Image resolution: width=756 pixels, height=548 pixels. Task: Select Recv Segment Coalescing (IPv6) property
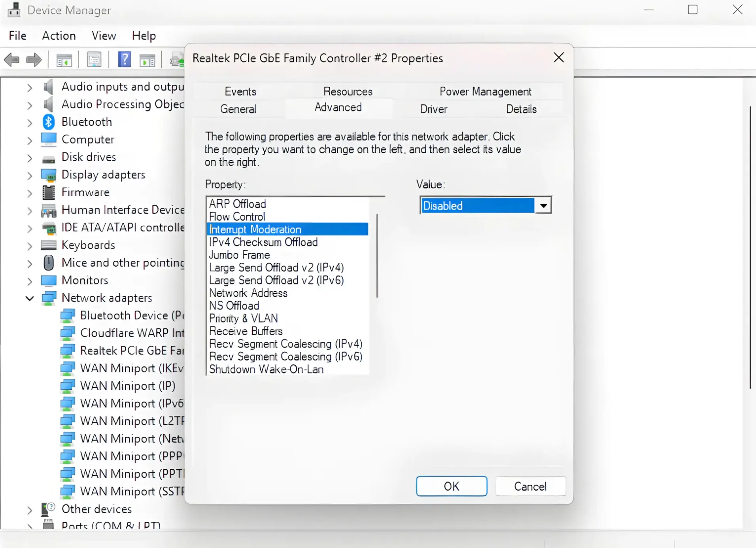[287, 356]
